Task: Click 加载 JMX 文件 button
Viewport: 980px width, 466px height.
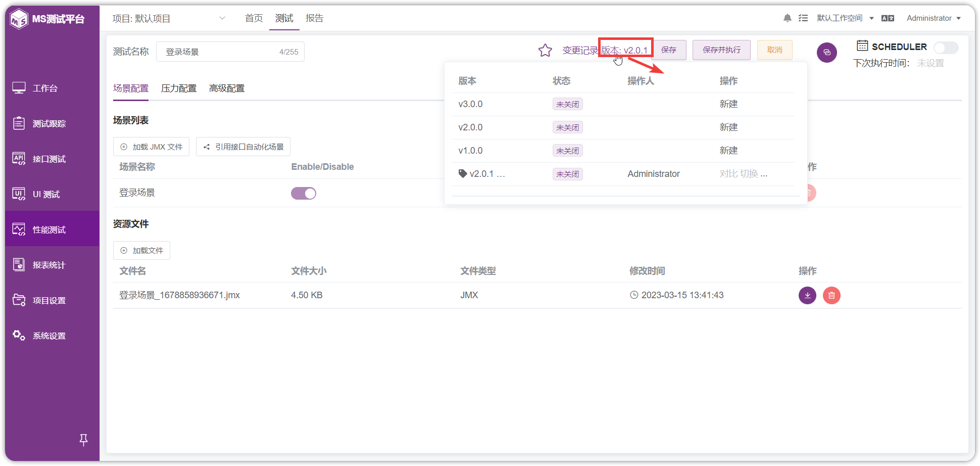Action: tap(152, 147)
